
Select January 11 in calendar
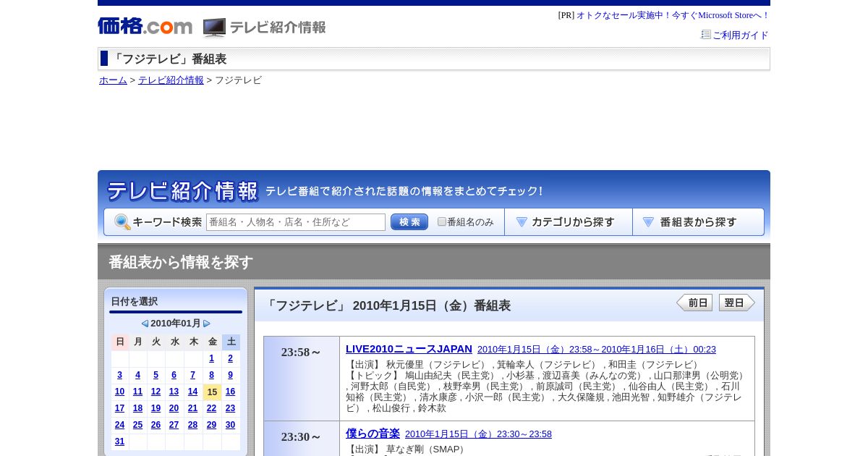137,392
